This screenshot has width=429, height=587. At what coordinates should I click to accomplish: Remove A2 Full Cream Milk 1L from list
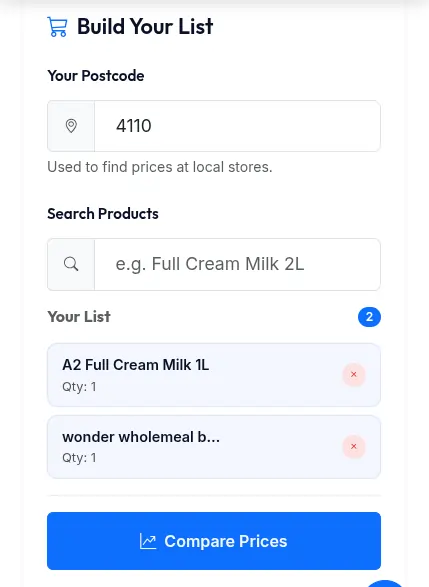(354, 374)
